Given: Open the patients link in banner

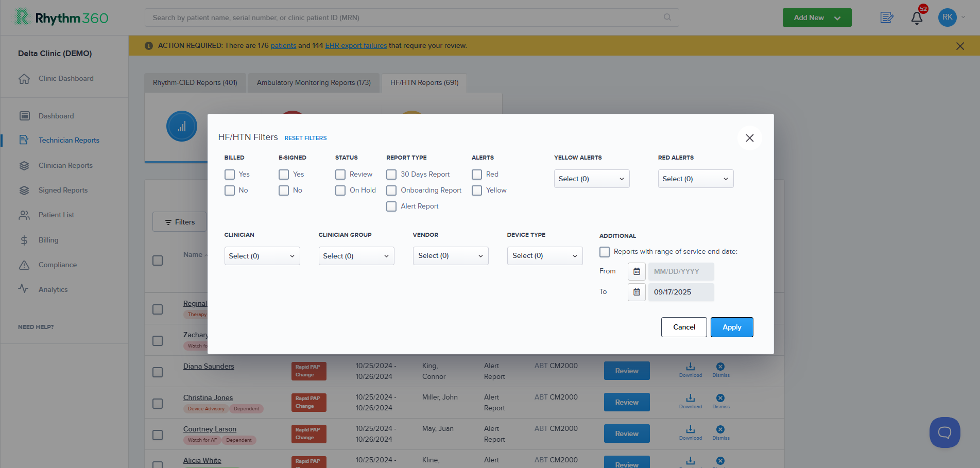Looking at the screenshot, I should pos(283,45).
